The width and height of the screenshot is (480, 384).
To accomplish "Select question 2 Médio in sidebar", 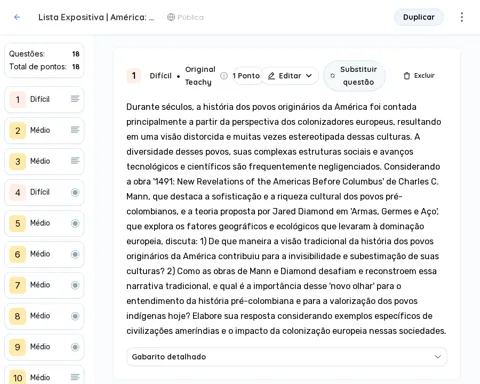I will [44, 130].
